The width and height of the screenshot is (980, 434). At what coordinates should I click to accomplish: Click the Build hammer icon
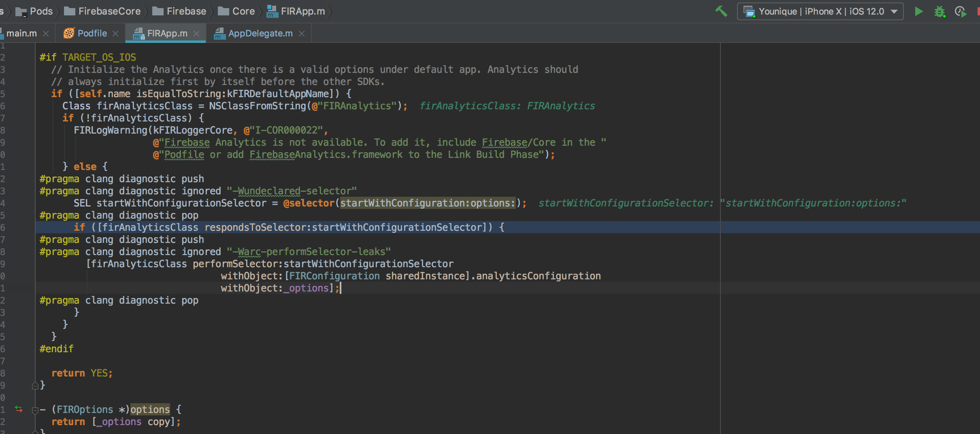(x=722, y=11)
